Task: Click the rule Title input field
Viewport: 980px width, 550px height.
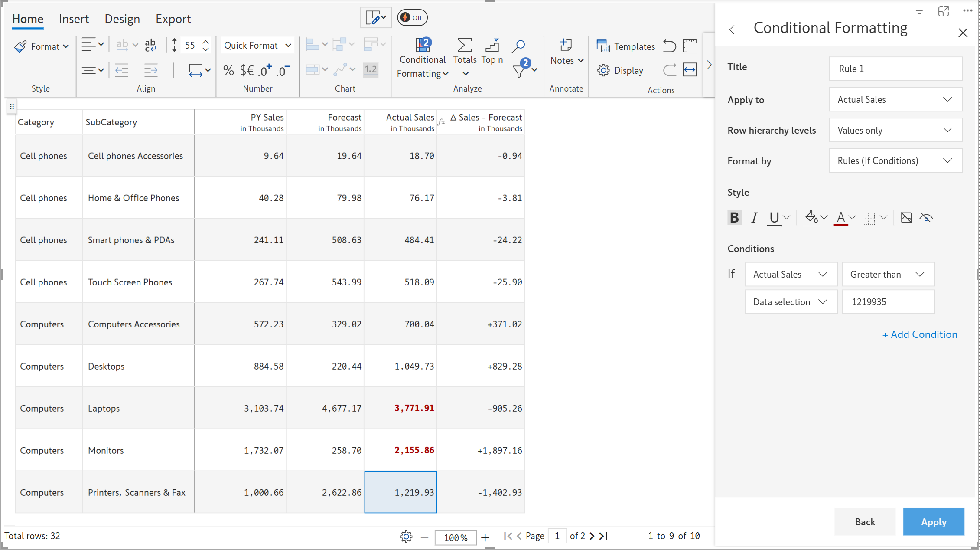Action: [x=895, y=69]
